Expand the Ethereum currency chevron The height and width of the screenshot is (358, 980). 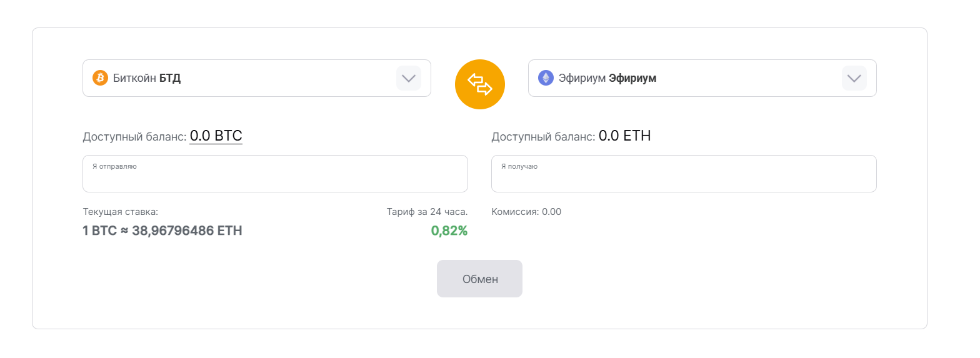pos(854,78)
